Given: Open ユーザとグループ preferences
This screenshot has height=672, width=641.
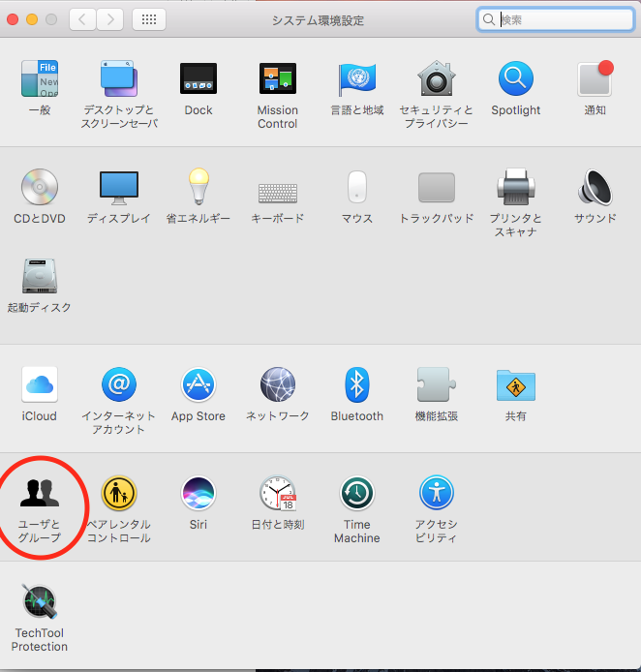Looking at the screenshot, I should pos(40,493).
